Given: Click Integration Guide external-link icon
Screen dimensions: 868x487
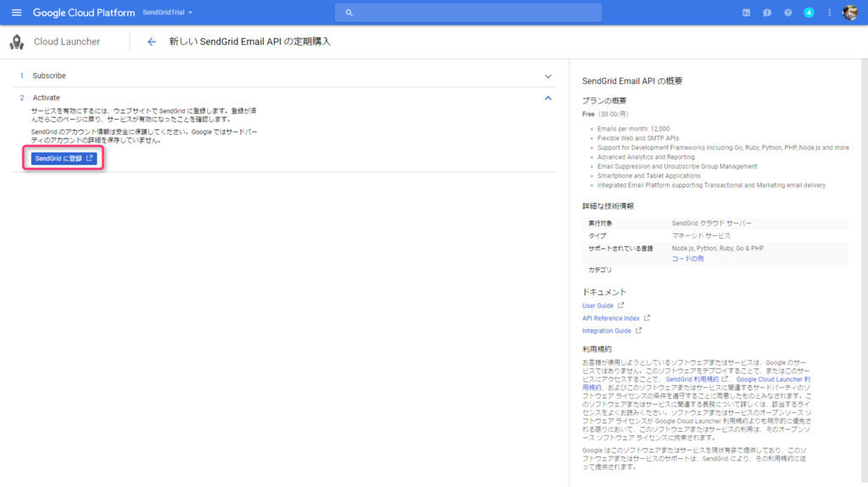Looking at the screenshot, I should coord(639,330).
